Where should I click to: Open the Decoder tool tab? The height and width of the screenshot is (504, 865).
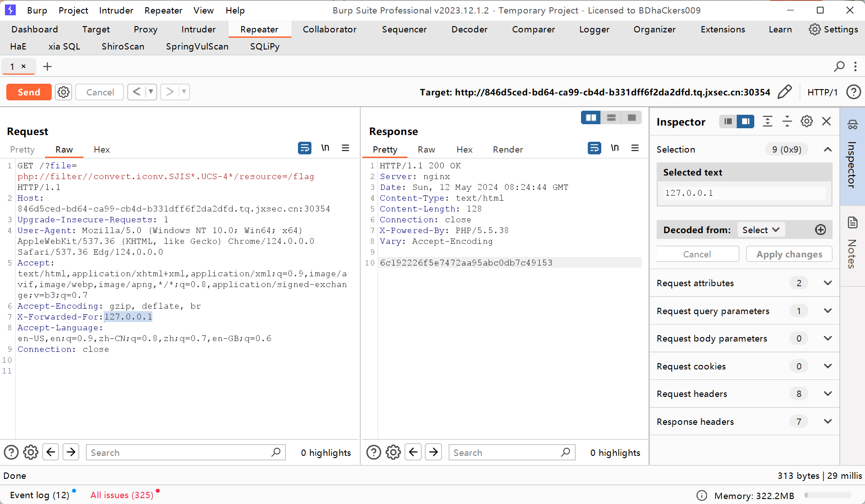tap(469, 29)
